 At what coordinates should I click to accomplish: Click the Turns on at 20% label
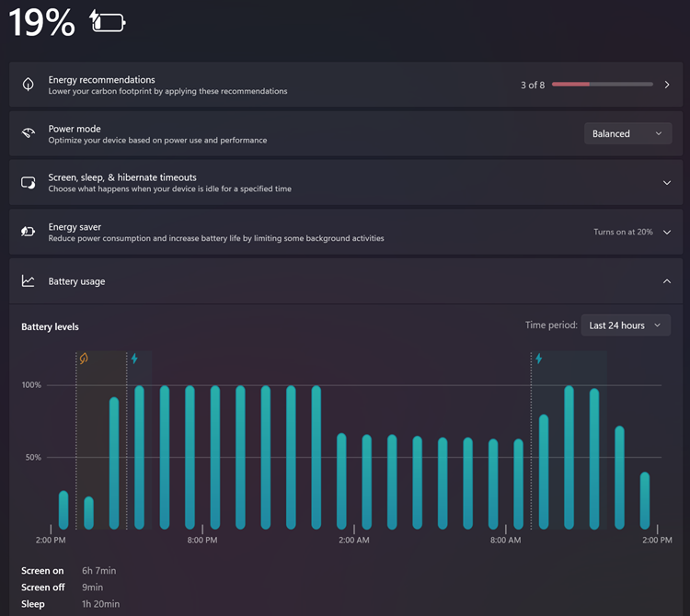(623, 232)
